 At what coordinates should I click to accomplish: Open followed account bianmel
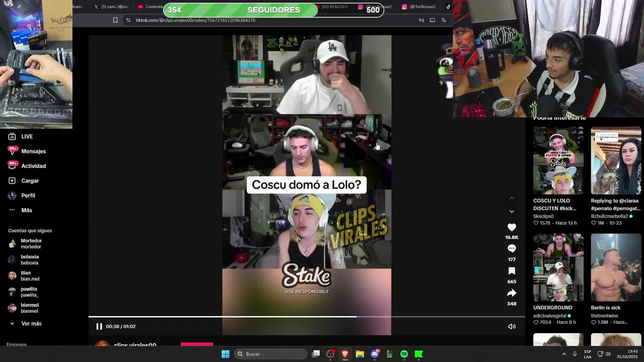coord(24,308)
